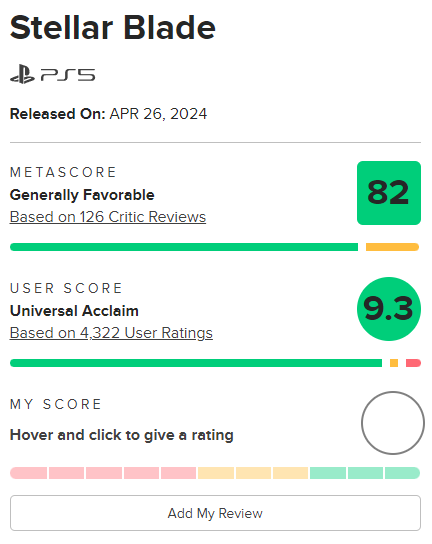Select the fifth red rating segment
Viewport: 432px width, 544px height.
[178, 473]
